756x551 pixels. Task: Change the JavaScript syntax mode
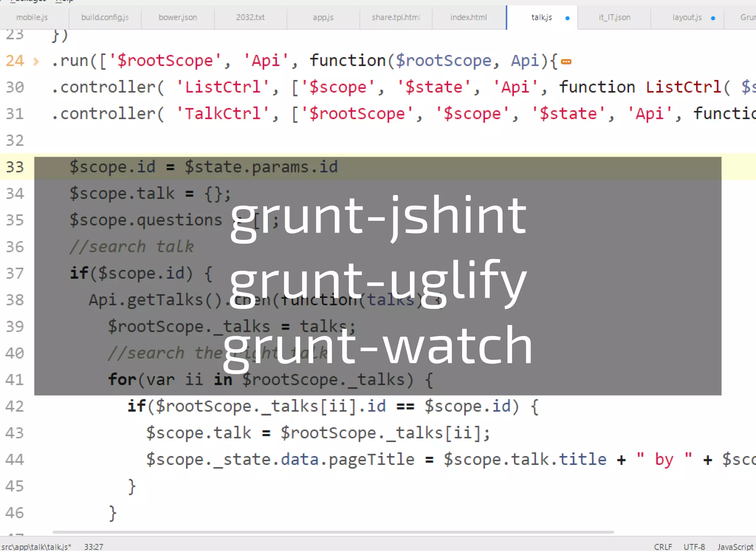click(735, 547)
